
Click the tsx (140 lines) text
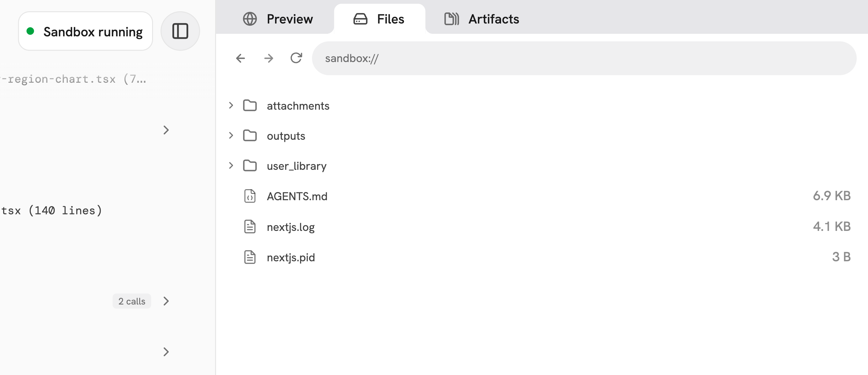pos(51,211)
